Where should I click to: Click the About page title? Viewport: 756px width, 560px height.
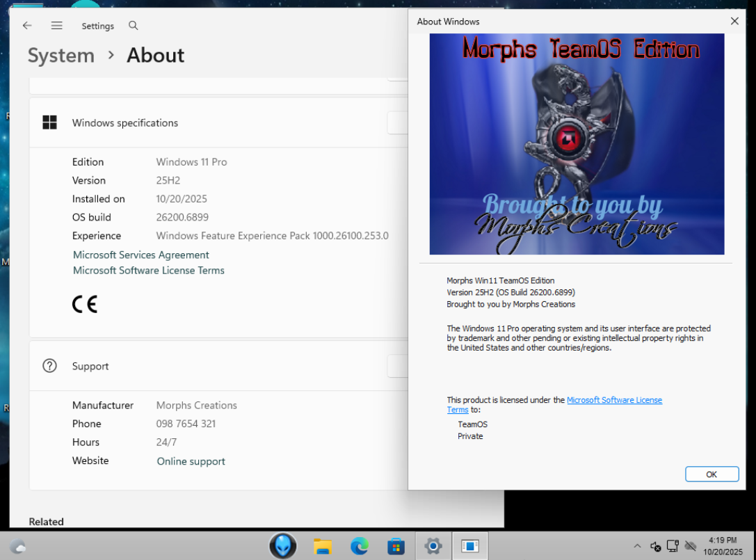tap(155, 56)
